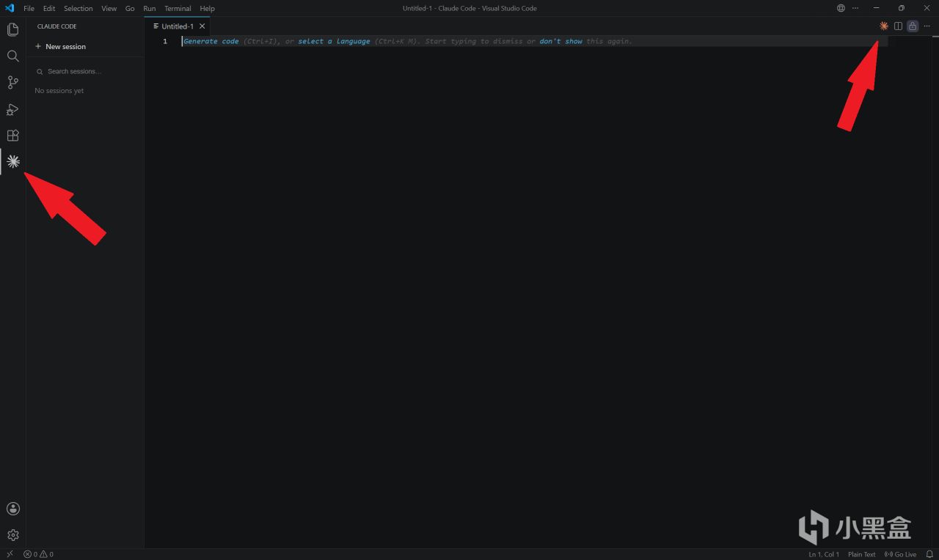This screenshot has height=560, width=939.
Task: Select the Claude Code icon in activity bar
Action: click(x=12, y=162)
